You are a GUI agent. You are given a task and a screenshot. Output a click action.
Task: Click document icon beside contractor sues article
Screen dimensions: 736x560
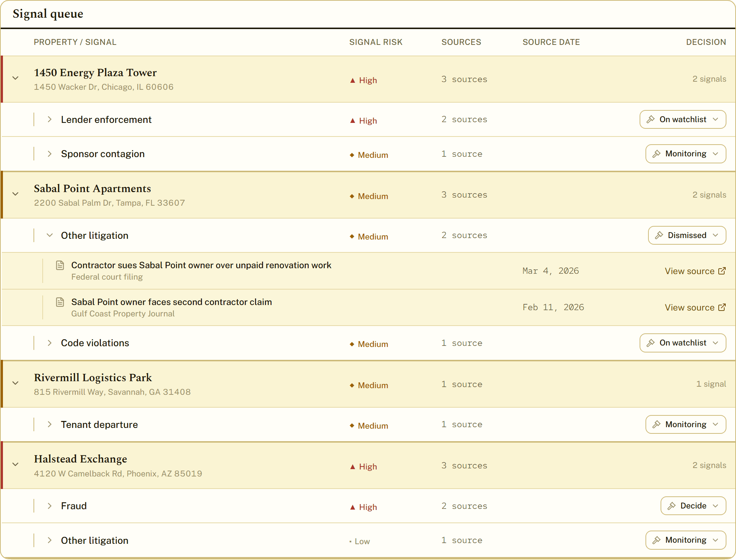(60, 265)
